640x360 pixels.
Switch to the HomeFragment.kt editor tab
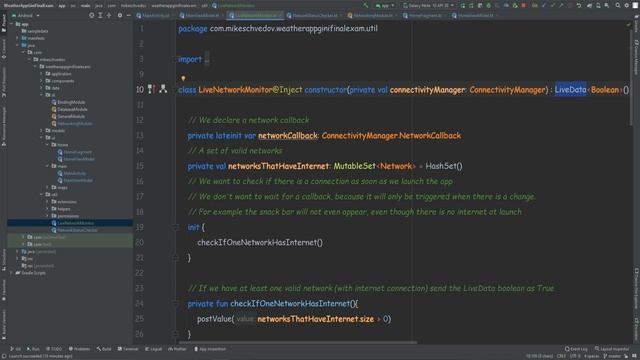tap(425, 16)
